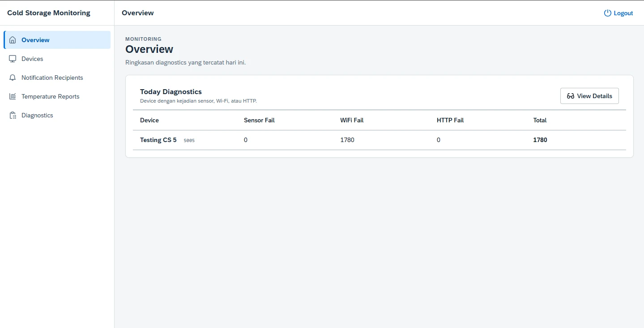This screenshot has height=328, width=644.
Task: Click the bell icon for Notification Recipients
Action: (13, 78)
